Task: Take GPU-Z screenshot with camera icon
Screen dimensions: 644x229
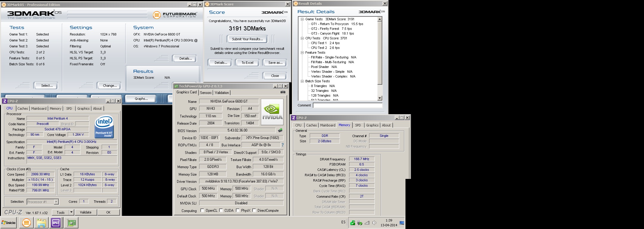Action: tap(283, 92)
